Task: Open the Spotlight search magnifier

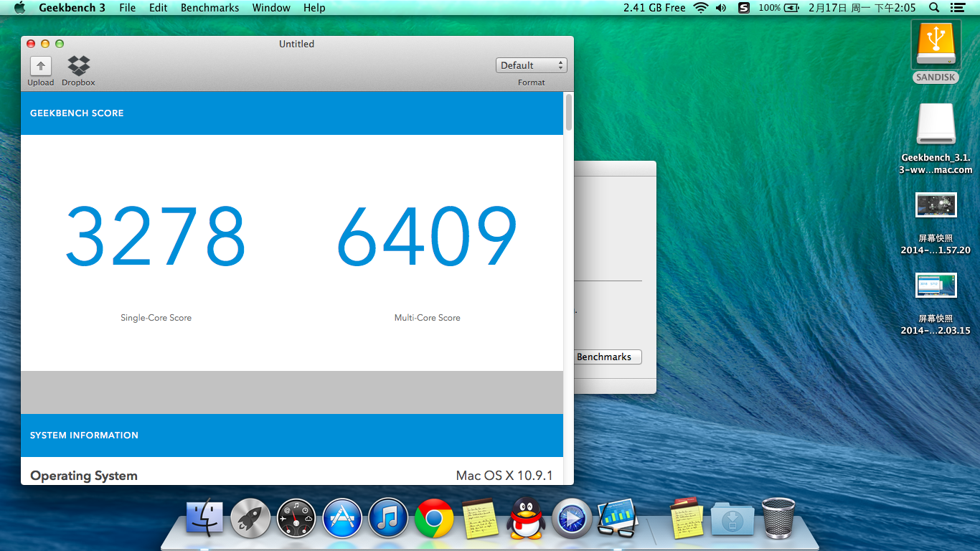Action: coord(933,8)
